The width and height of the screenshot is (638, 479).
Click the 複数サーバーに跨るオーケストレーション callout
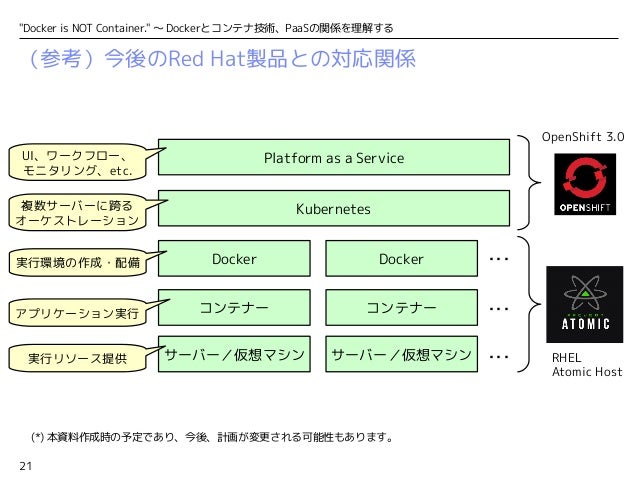tap(77, 212)
